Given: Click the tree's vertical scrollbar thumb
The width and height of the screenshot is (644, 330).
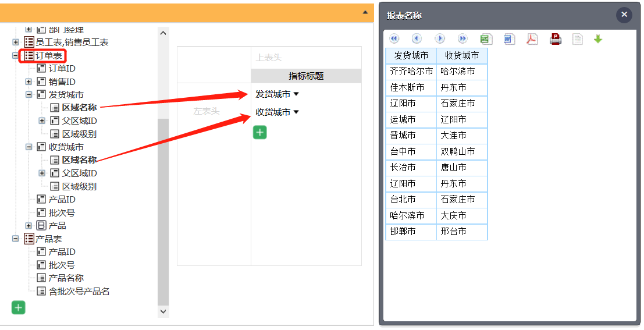Looking at the screenshot, I should (163, 212).
